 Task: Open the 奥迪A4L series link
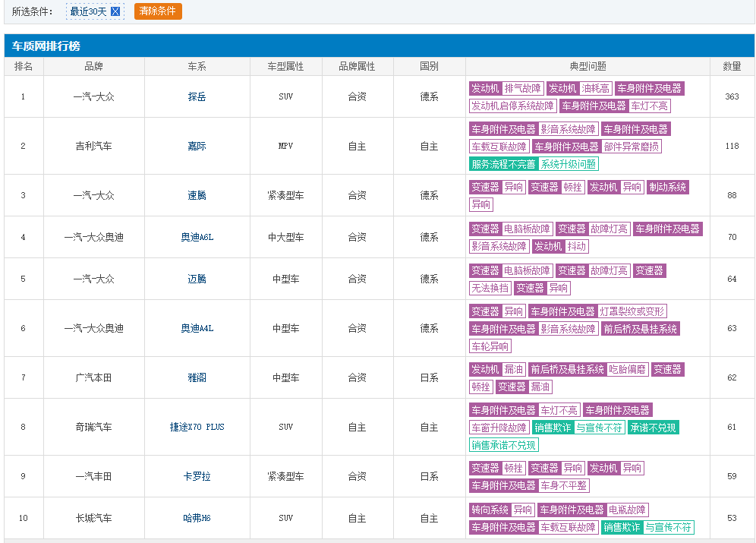[197, 328]
